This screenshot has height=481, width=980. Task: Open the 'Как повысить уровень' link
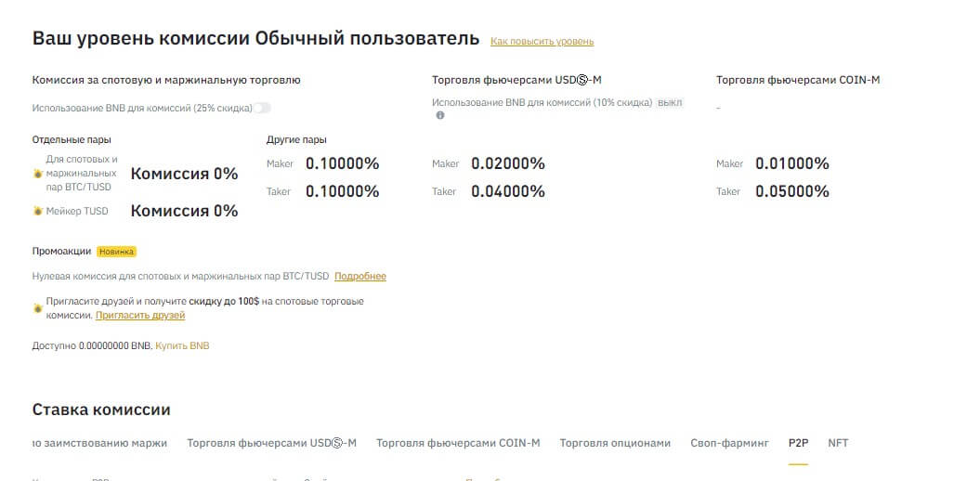coord(542,42)
